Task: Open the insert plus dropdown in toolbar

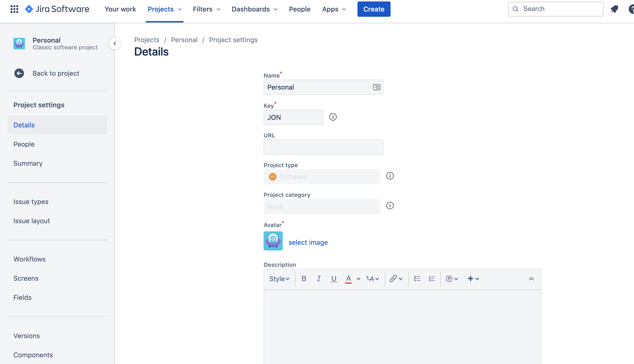Action: [473, 279]
